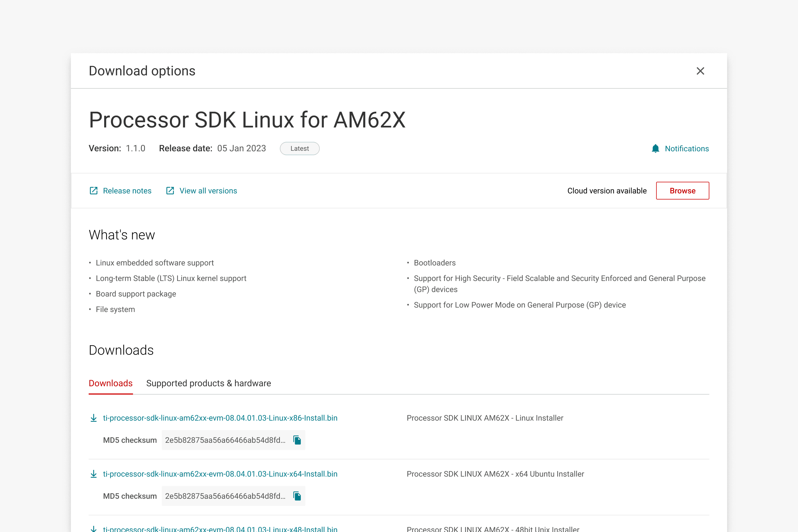Click download arrow for Linux-x48 installer
The width and height of the screenshot is (798, 532).
click(94, 529)
